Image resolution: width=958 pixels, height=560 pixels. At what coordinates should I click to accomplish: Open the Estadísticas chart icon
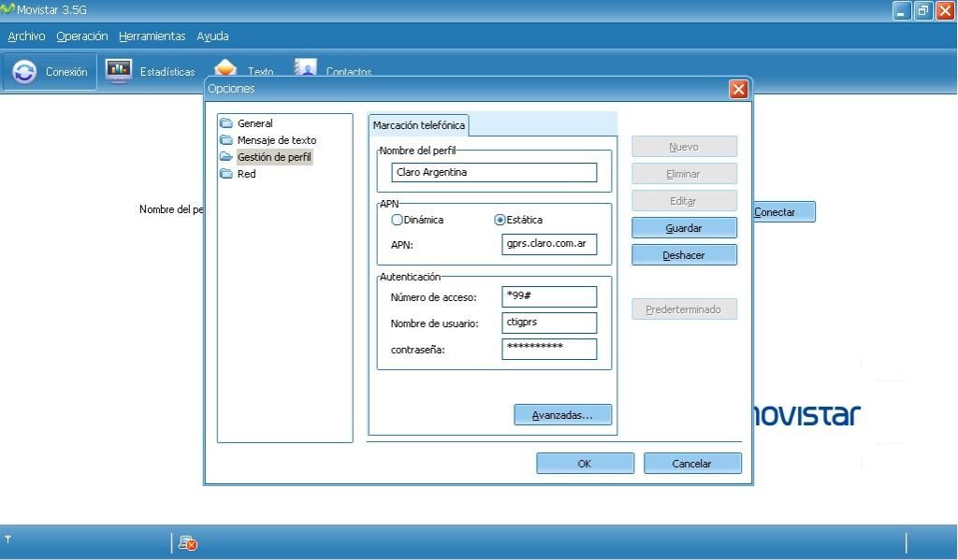(x=119, y=70)
